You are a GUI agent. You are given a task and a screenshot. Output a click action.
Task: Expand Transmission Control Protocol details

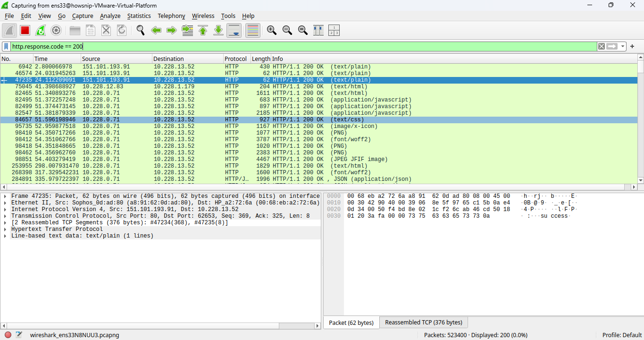(x=5, y=216)
